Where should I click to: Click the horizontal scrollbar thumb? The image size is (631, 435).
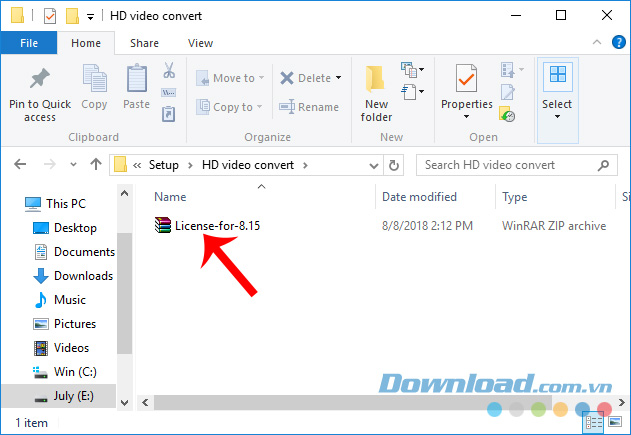pyautogui.click(x=353, y=402)
